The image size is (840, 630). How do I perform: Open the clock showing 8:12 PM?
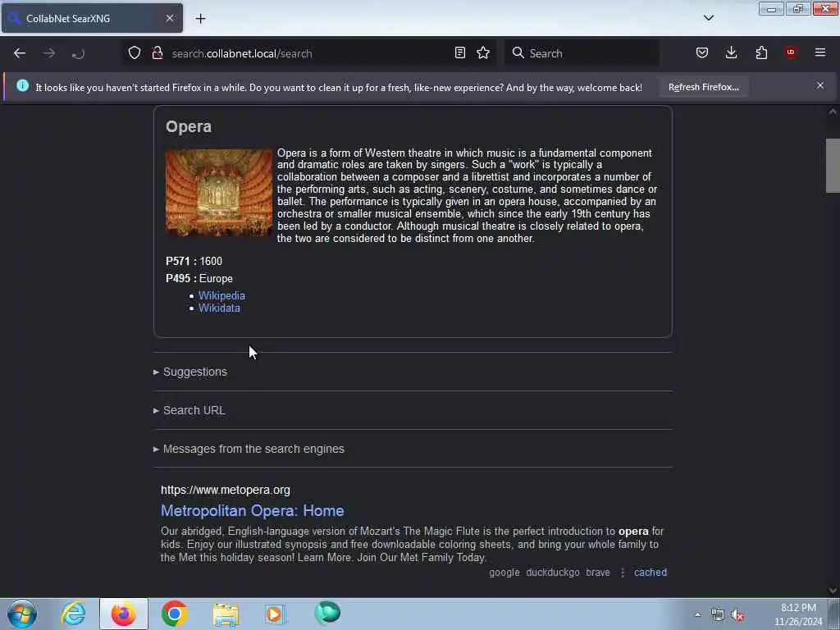coord(798,614)
